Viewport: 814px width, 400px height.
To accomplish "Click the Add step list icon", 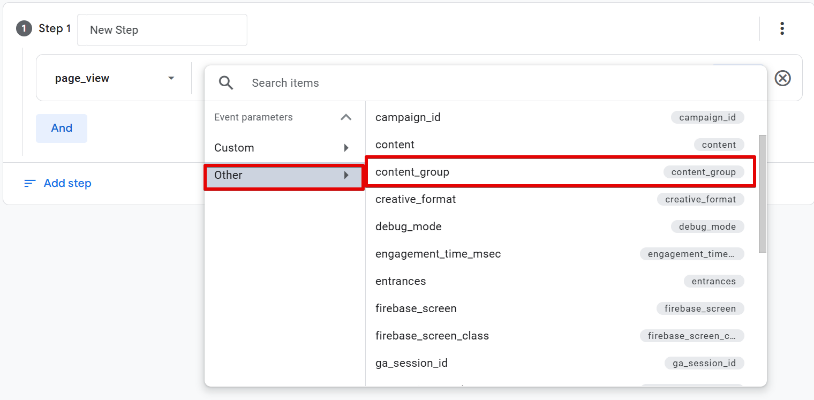I will pyautogui.click(x=30, y=183).
